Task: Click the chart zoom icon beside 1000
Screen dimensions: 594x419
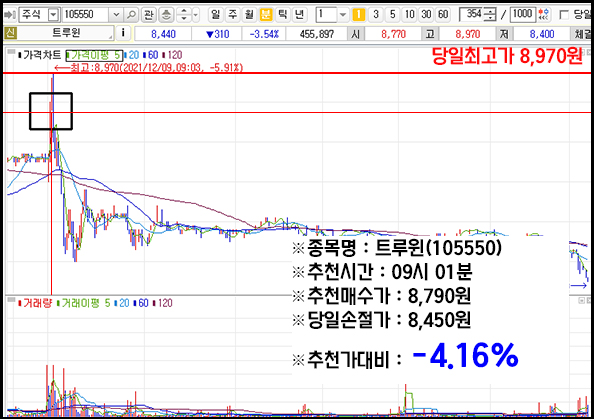Action: click(544, 15)
